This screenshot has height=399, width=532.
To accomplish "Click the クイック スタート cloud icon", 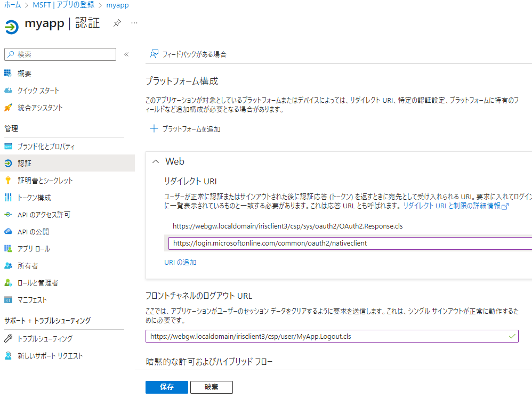I will [8, 91].
